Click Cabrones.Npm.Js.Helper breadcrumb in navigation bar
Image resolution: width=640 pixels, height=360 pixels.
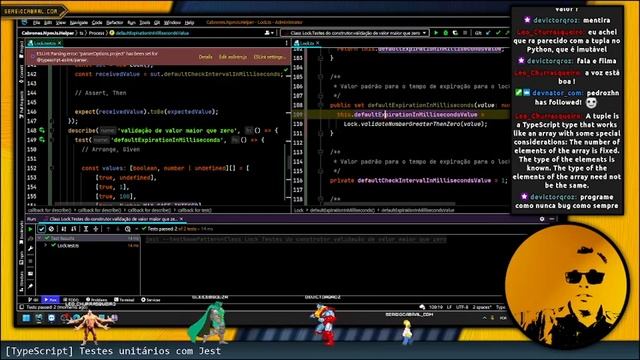[48, 33]
